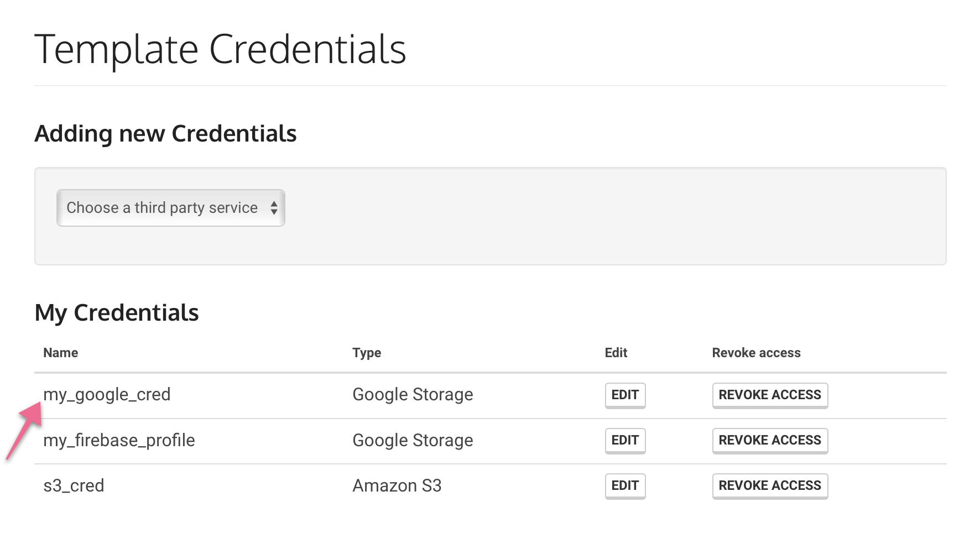Revoke access for s3_cred
Viewport: 980px width, 533px height.
click(770, 485)
